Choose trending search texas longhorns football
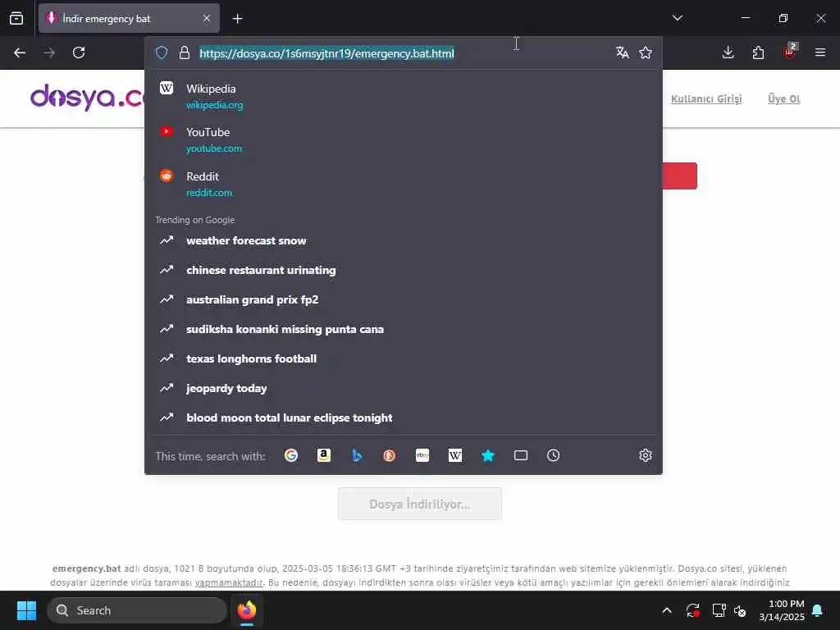The image size is (840, 630). (x=404, y=358)
